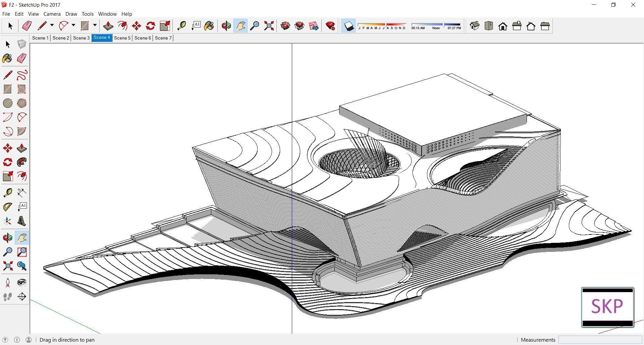Image resolution: width=644 pixels, height=345 pixels.
Task: Switch to Scene 2 tab
Action: 61,38
